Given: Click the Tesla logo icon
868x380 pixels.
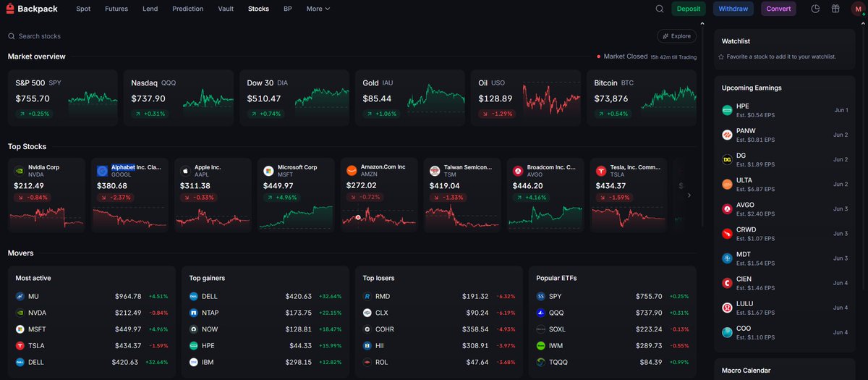Looking at the screenshot, I should pos(601,171).
